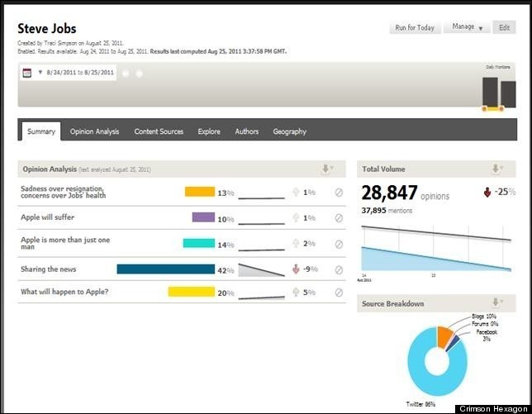Hide the Apple will suffer category

339,218
